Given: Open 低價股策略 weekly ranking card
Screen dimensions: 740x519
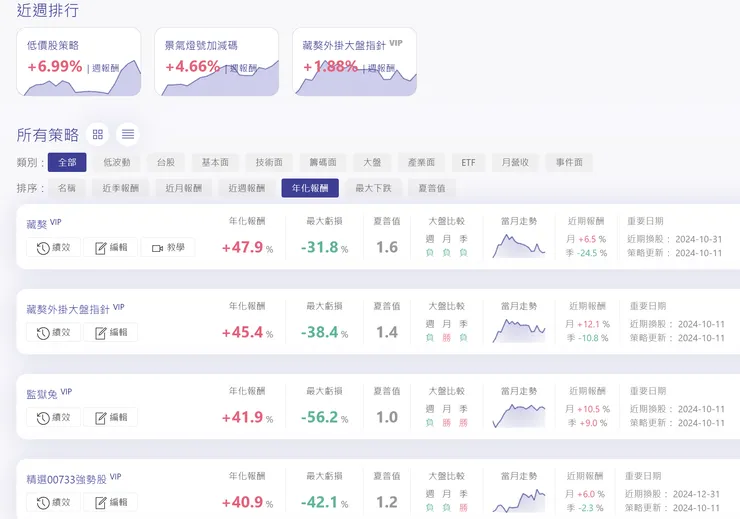Looking at the screenshot, I should click(79, 62).
